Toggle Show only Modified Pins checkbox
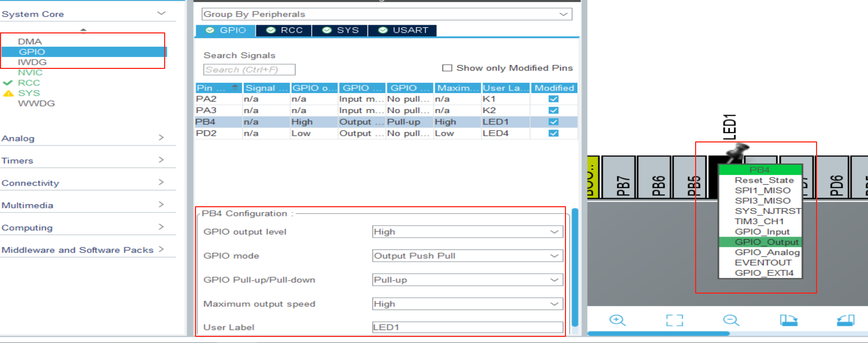The height and width of the screenshot is (343, 868). (447, 68)
